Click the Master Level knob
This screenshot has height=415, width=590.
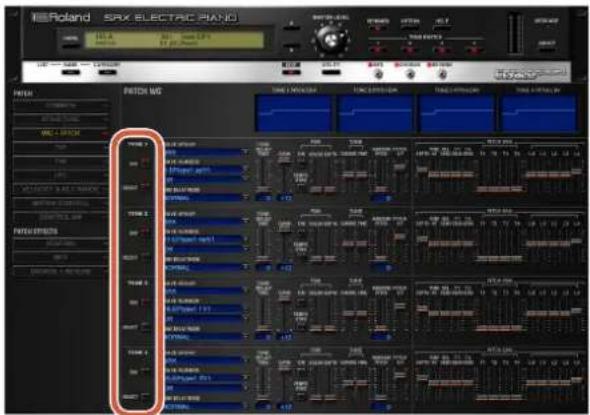point(331,39)
